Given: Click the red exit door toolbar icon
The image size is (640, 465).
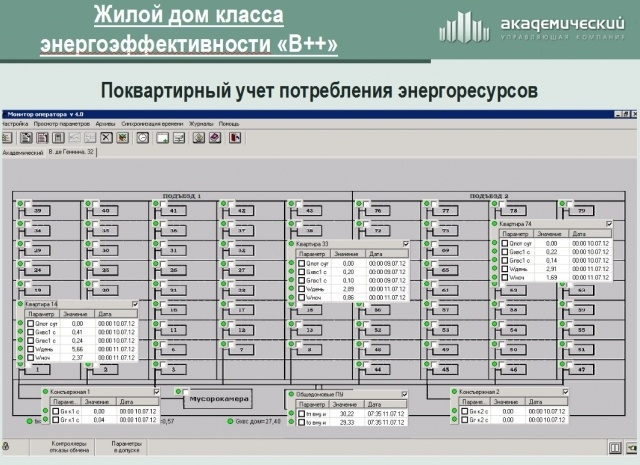Looking at the screenshot, I should point(235,138).
